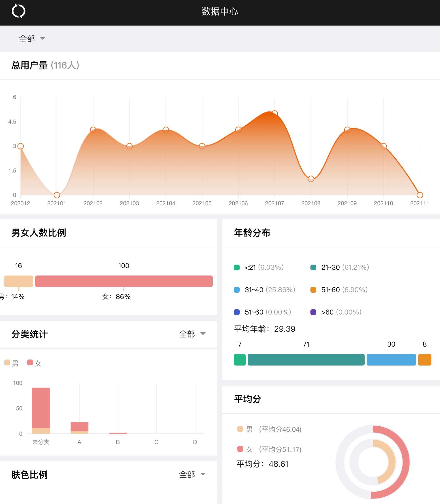Viewport: 440px width, 504px height.
Task: Click the orange age bar segment 8
Action: click(425, 360)
